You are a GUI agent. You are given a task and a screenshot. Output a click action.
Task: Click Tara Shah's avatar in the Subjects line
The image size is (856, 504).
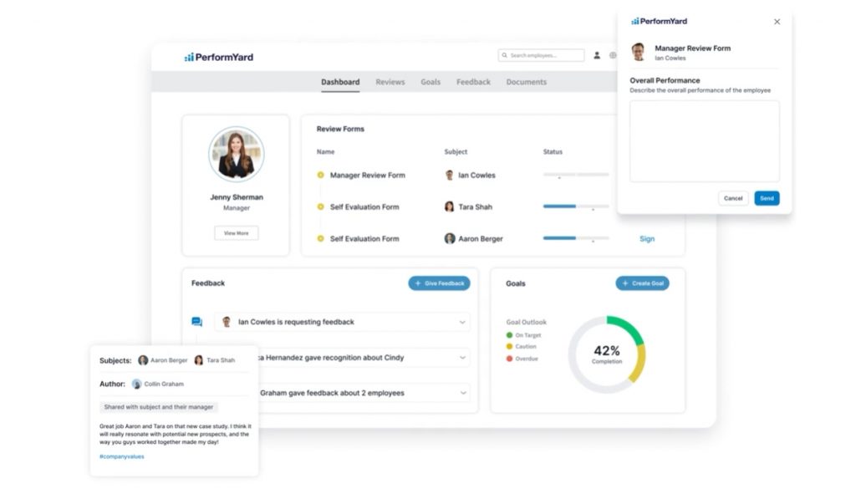pyautogui.click(x=199, y=360)
